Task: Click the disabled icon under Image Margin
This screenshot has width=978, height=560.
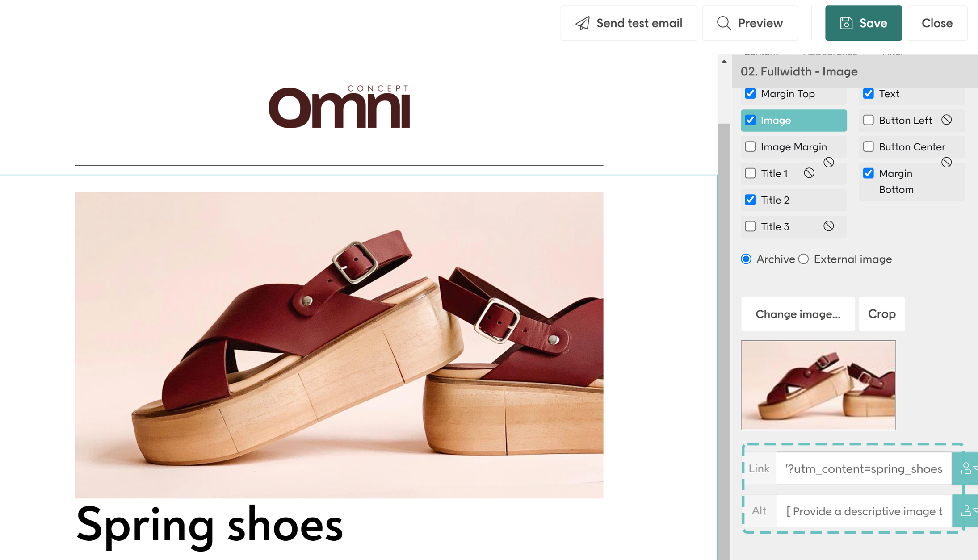Action: 828,162
